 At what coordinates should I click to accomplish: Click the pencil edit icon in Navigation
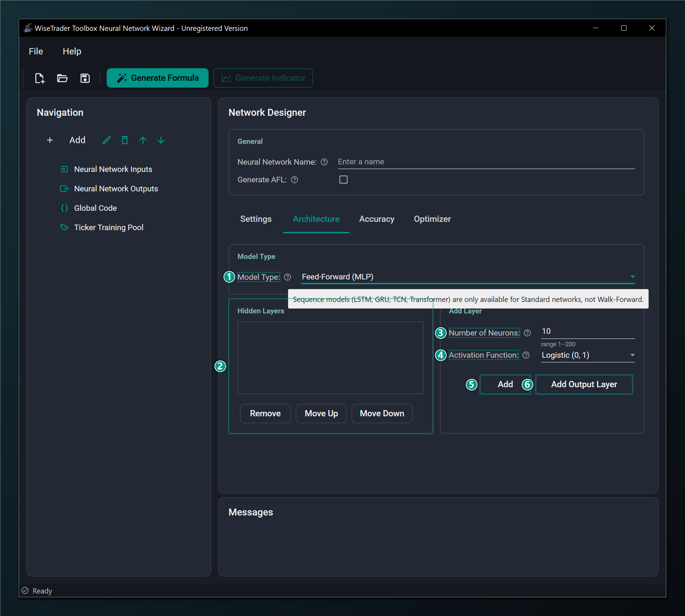tap(107, 140)
